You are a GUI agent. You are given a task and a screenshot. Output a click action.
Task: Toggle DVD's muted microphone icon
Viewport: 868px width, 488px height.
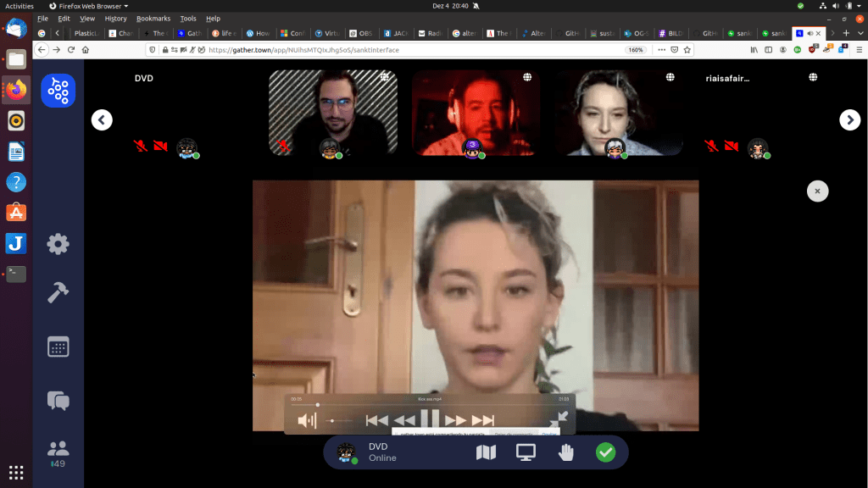(141, 146)
